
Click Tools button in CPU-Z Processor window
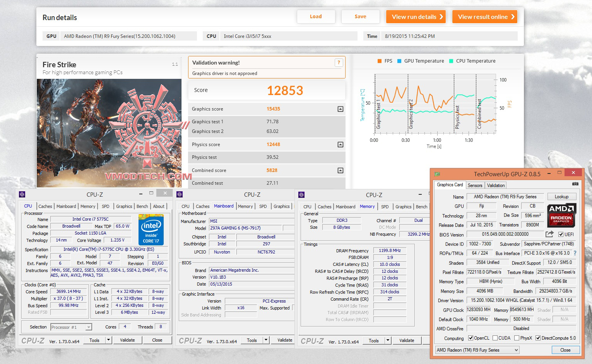pos(94,340)
